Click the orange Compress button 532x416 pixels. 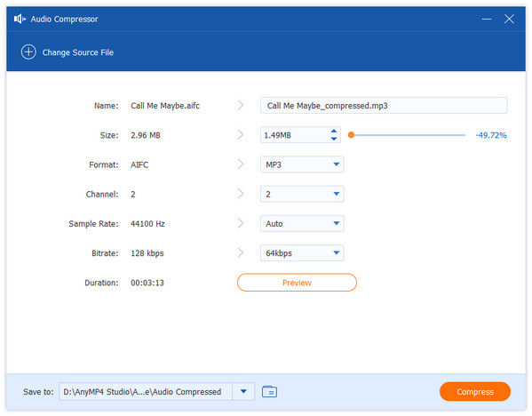click(x=475, y=391)
